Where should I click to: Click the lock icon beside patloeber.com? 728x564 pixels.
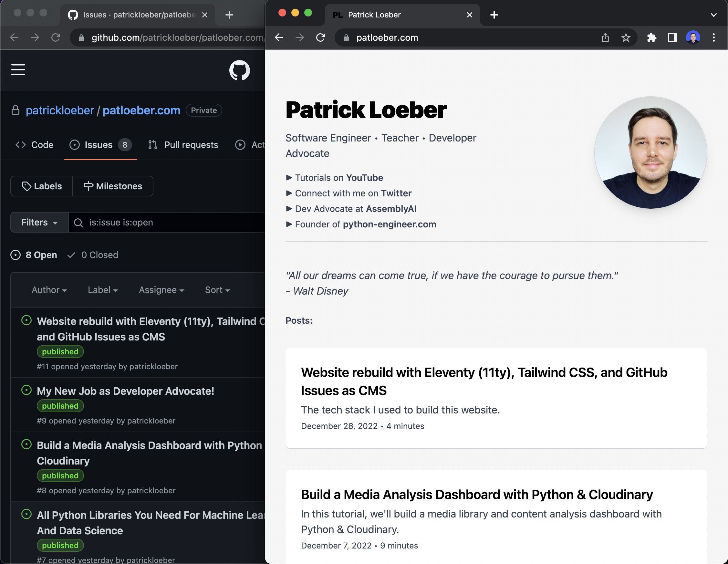(x=346, y=38)
